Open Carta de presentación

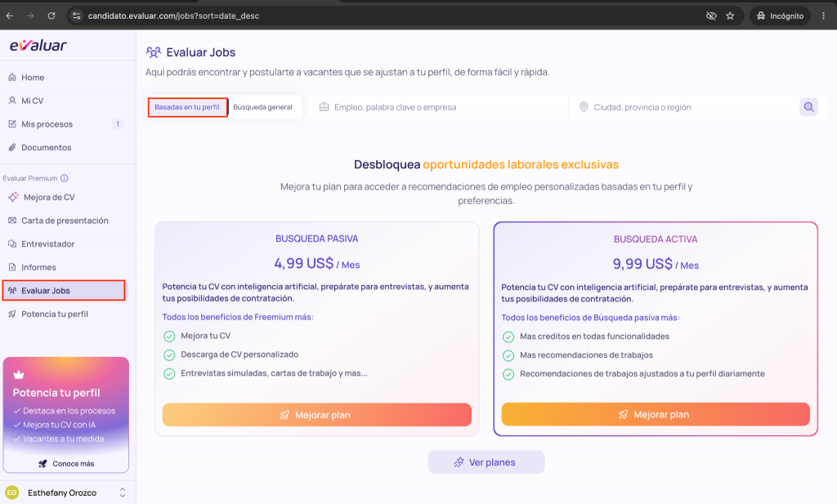(65, 221)
